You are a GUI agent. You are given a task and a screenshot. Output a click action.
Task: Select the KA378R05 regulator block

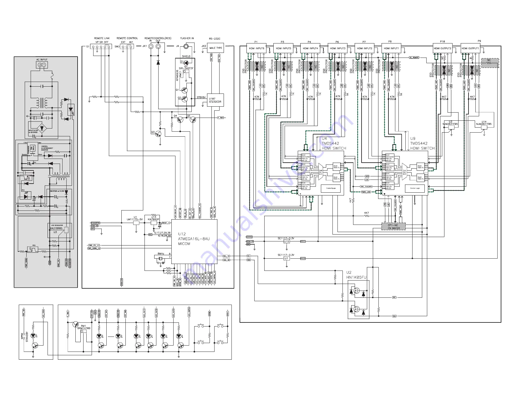60,230
